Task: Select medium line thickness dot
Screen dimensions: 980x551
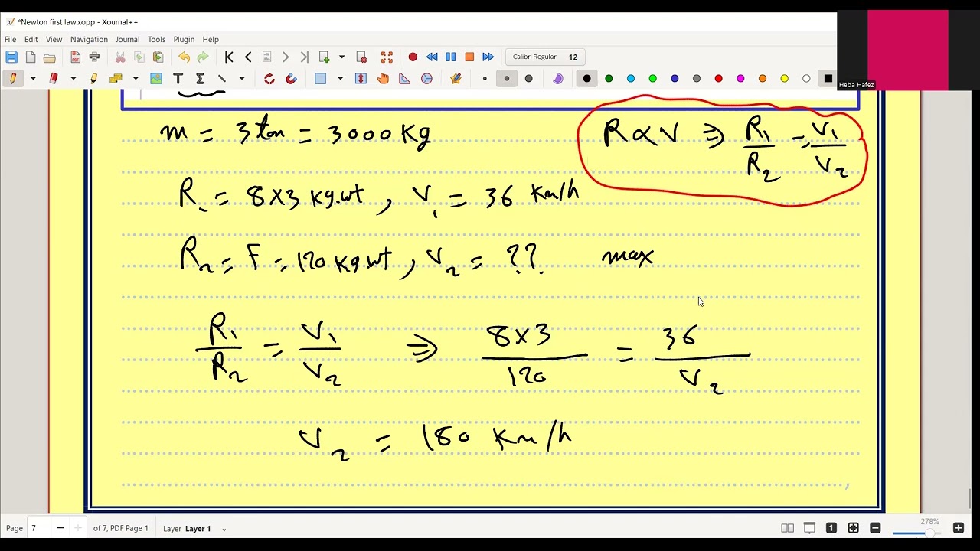Action: [x=507, y=78]
